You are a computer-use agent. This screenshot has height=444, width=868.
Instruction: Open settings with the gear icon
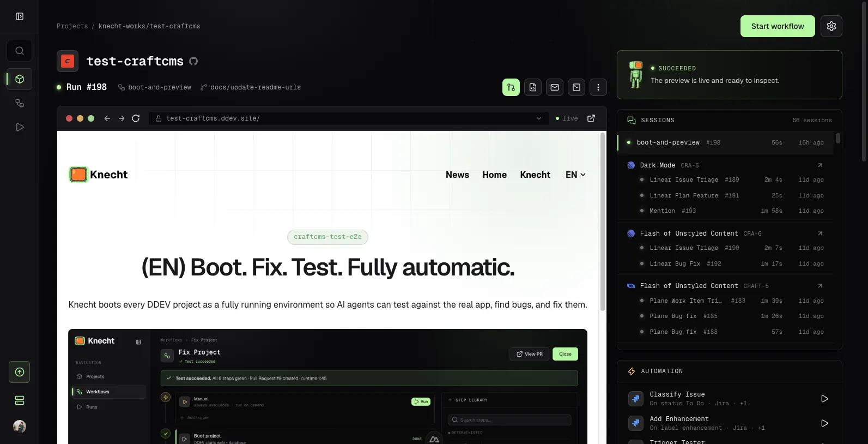tap(831, 26)
